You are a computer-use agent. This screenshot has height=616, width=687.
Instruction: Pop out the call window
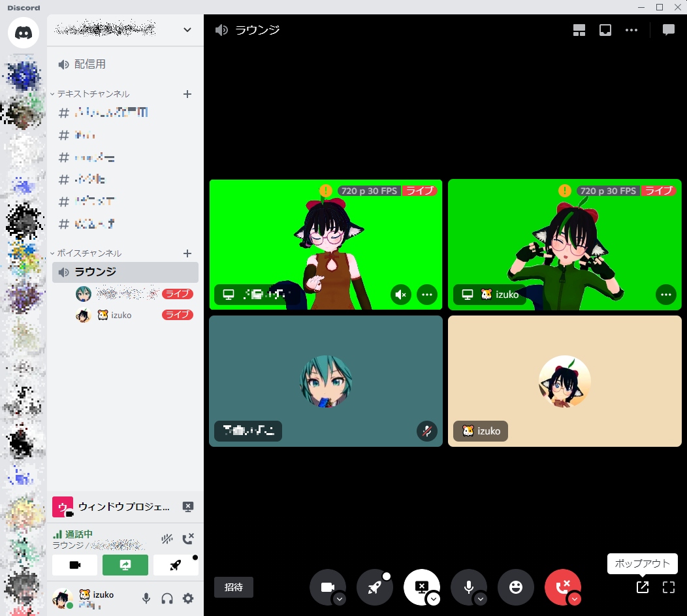[643, 587]
